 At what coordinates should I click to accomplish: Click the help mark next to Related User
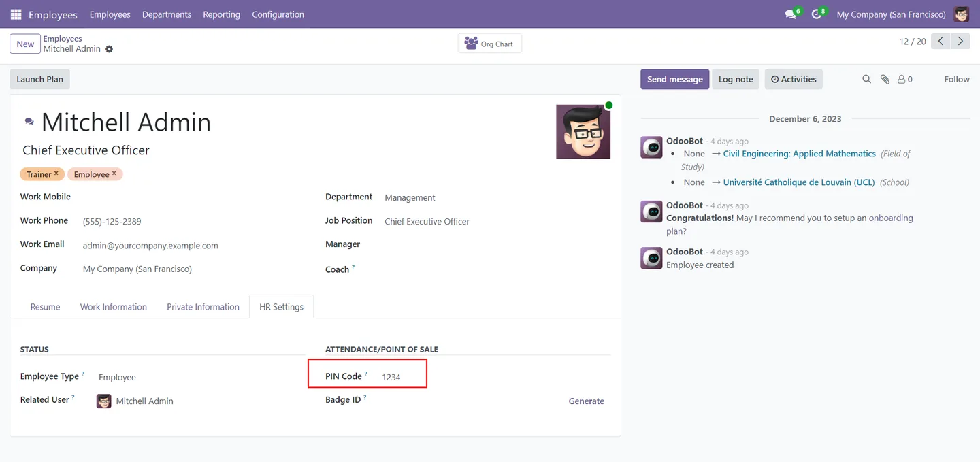[73, 397]
